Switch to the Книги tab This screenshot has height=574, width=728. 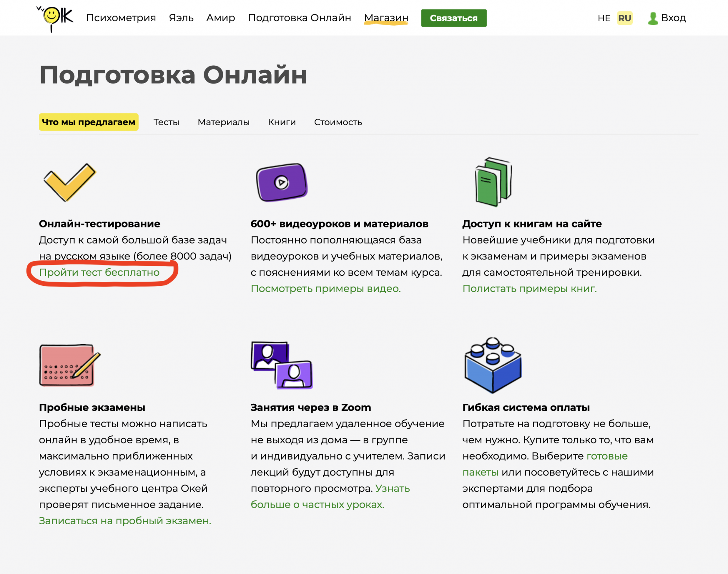(282, 122)
